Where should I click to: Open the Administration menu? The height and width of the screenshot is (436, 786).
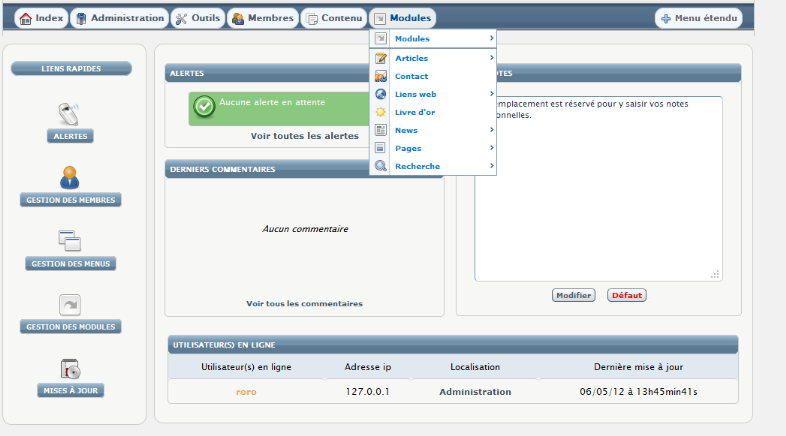pyautogui.click(x=119, y=18)
